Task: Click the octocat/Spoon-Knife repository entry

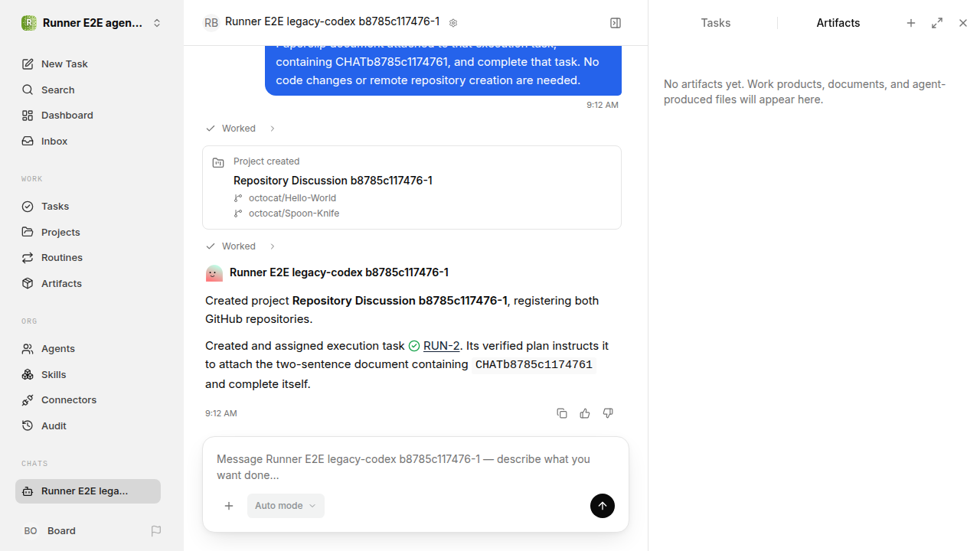Action: click(294, 214)
